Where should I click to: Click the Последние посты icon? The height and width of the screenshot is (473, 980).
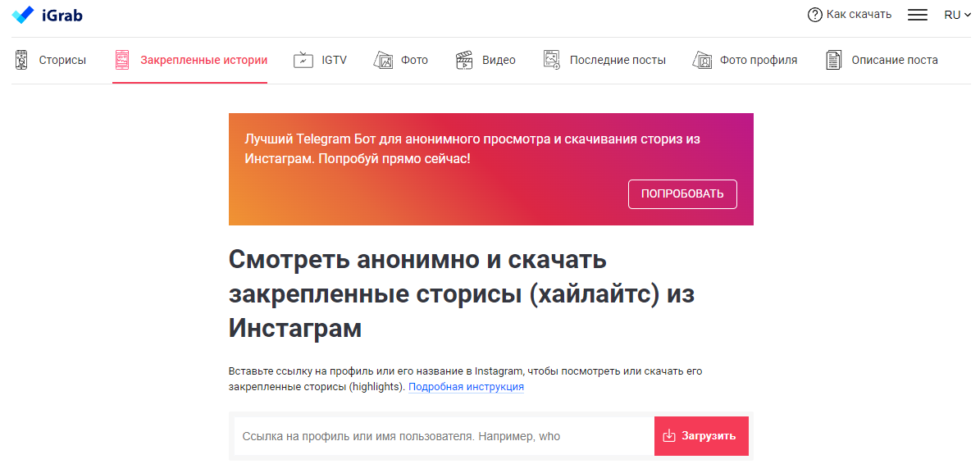coord(552,60)
